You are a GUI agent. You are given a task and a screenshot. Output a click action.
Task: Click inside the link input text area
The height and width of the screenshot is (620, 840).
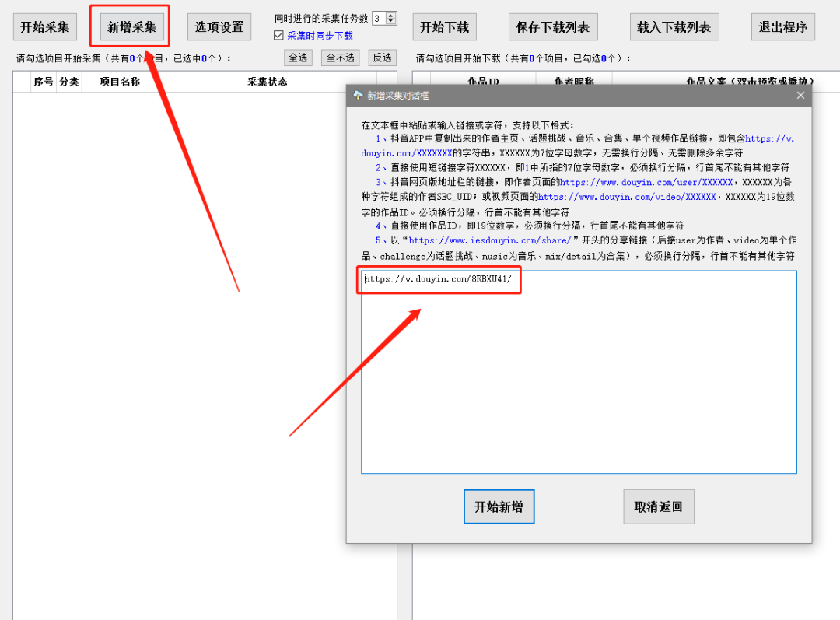tap(579, 372)
